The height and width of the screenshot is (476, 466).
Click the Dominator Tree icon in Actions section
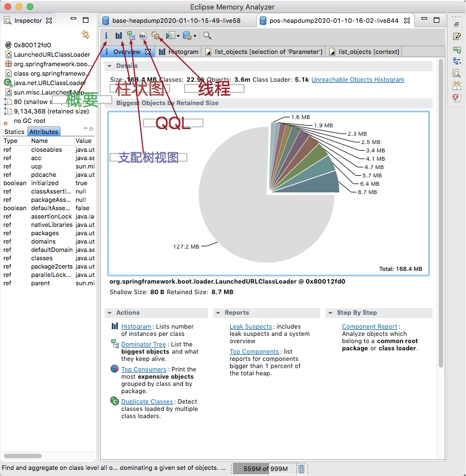[115, 344]
